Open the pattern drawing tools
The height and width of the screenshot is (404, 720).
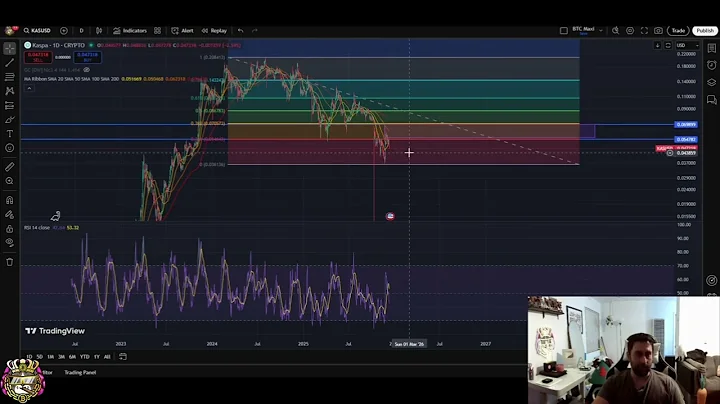(9, 91)
